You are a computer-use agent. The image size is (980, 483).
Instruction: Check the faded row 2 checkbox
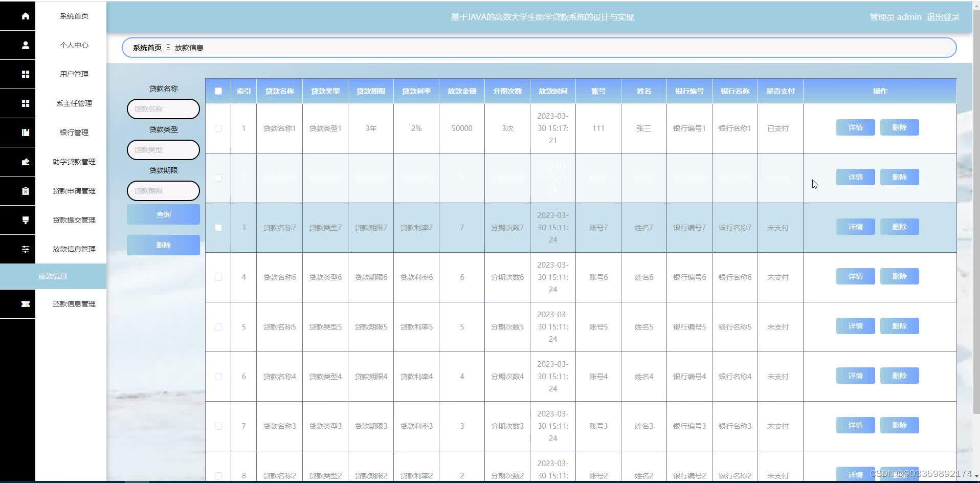click(218, 178)
